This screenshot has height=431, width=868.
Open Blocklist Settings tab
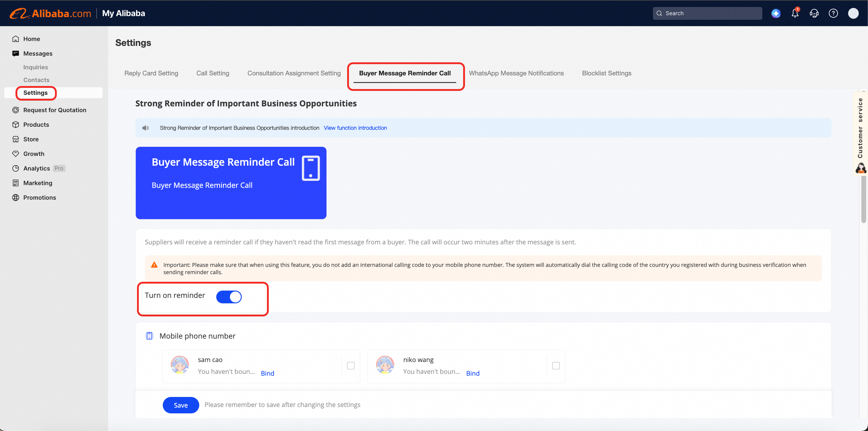click(x=607, y=73)
